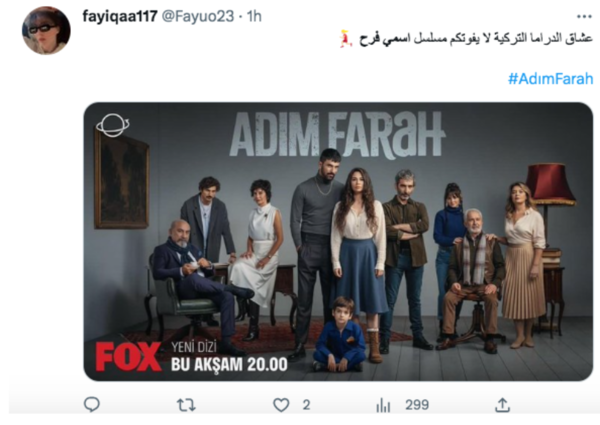600x425 pixels.
Task: Click the BU AKŞAM 20.00 text on poster
Action: [x=229, y=364]
